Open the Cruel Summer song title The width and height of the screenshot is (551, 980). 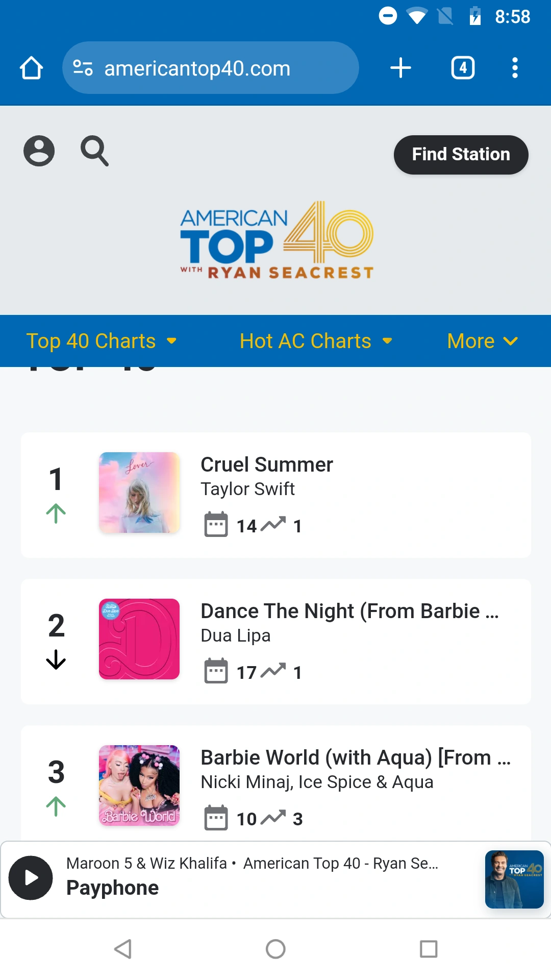point(266,465)
